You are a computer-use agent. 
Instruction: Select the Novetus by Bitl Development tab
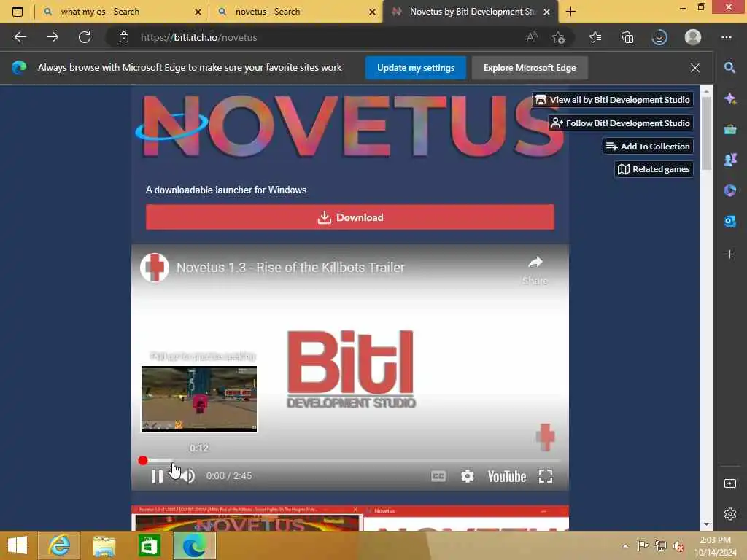(x=471, y=12)
